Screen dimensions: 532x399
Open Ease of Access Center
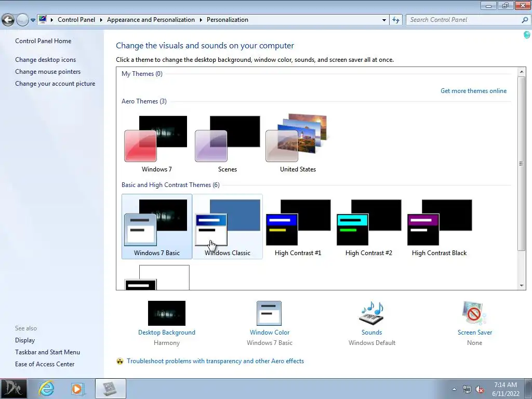pyautogui.click(x=45, y=364)
